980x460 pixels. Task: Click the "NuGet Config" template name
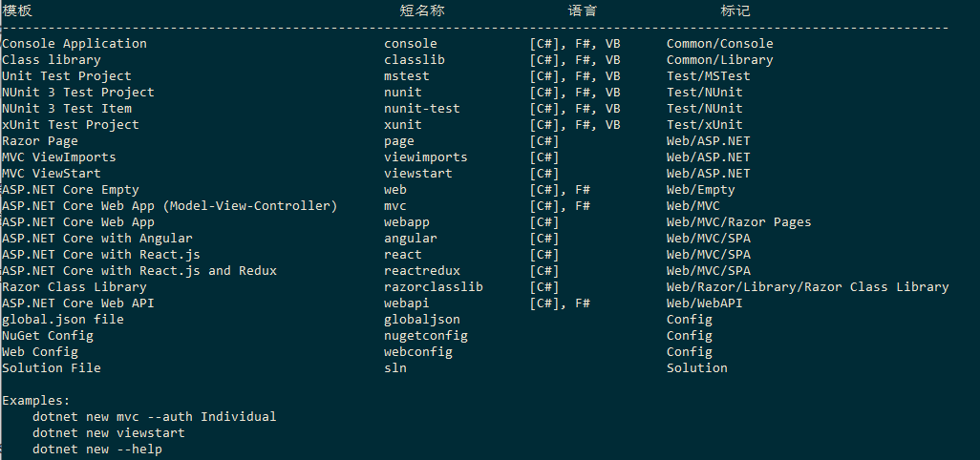coord(48,335)
